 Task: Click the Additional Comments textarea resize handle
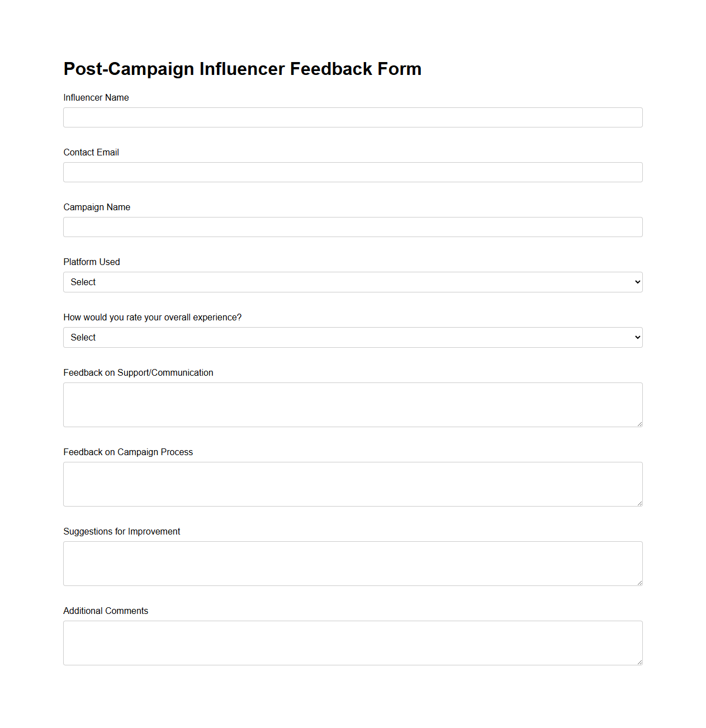[639, 663]
